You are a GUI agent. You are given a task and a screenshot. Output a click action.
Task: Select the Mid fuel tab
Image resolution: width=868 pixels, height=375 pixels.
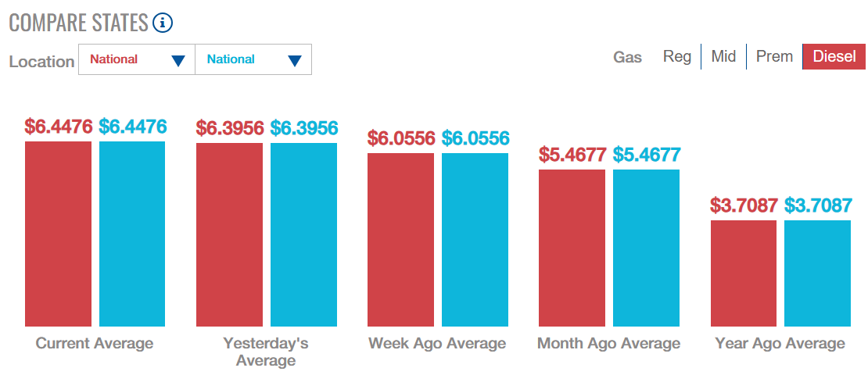[x=723, y=56]
